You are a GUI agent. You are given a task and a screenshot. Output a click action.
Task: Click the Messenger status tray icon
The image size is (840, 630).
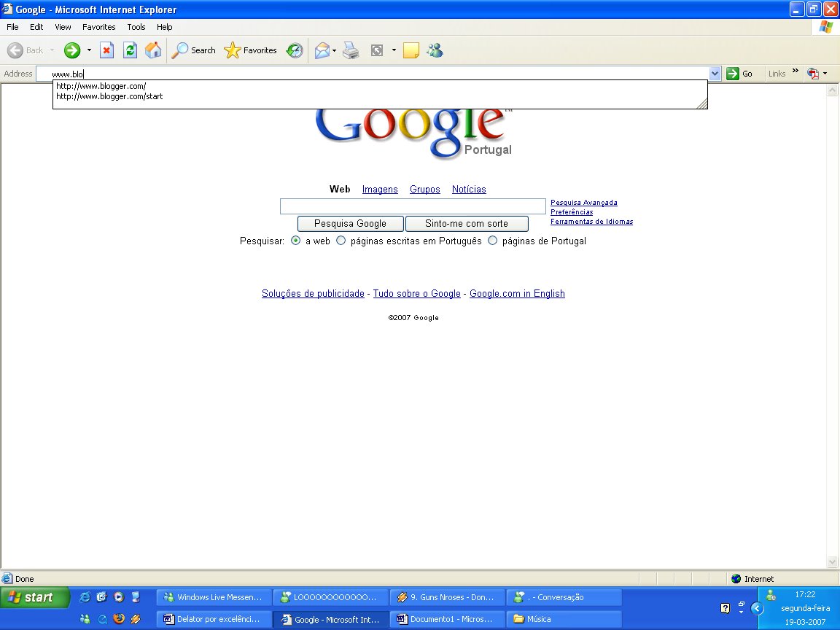pos(771,595)
